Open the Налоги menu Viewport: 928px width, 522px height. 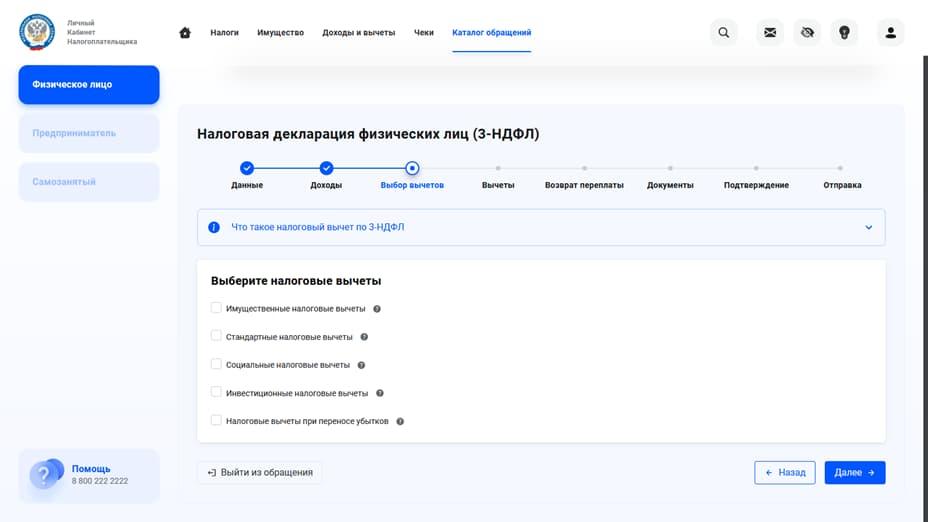coord(224,33)
